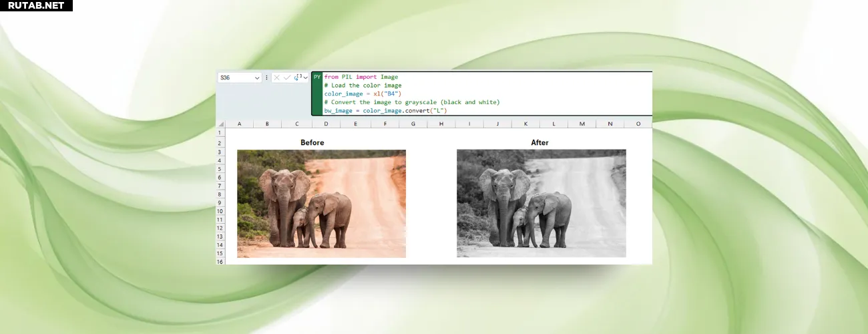Select column C header
The image size is (868, 334).
[296, 124]
